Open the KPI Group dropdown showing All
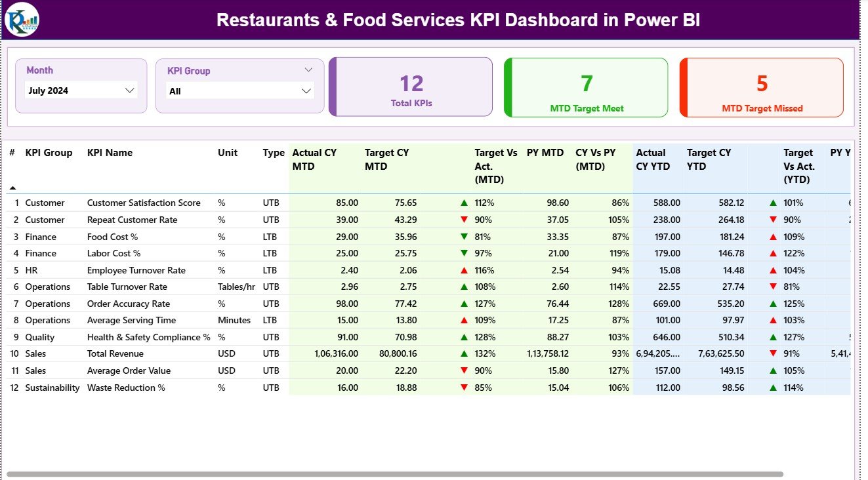868x480 pixels. pos(306,91)
